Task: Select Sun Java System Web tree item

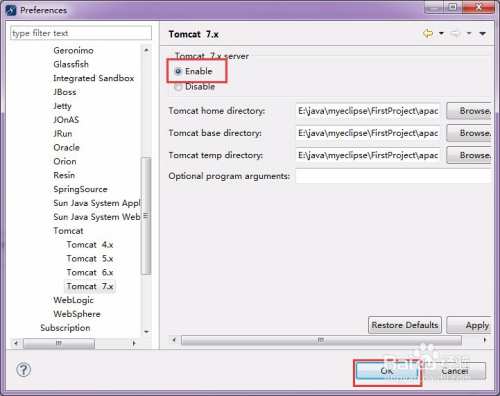Action: [x=97, y=217]
